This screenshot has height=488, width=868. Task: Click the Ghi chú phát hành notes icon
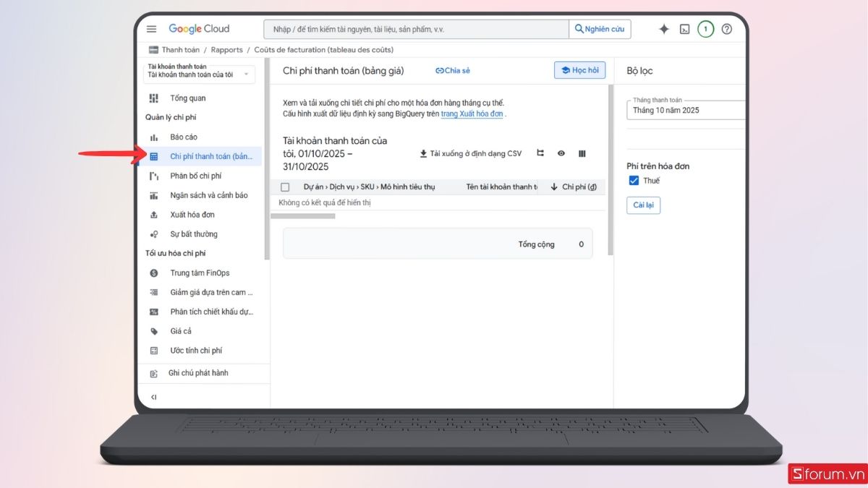pos(153,374)
